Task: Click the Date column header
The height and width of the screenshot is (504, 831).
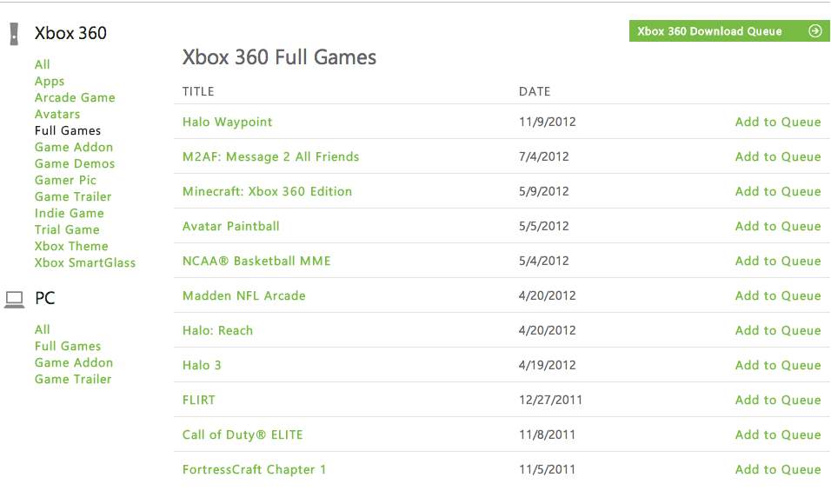Action: click(535, 91)
